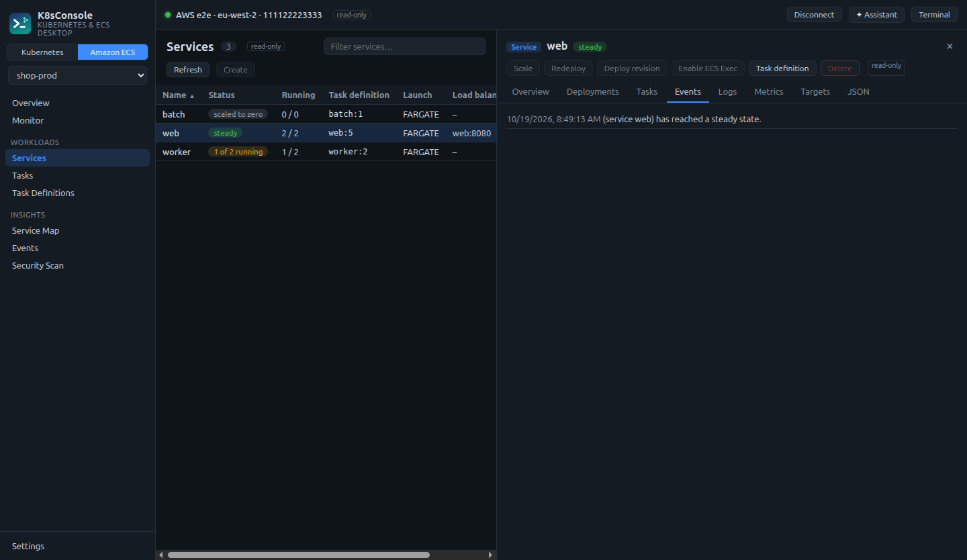This screenshot has height=560, width=967.
Task: Open the Tasks tab in service panel
Action: [647, 91]
